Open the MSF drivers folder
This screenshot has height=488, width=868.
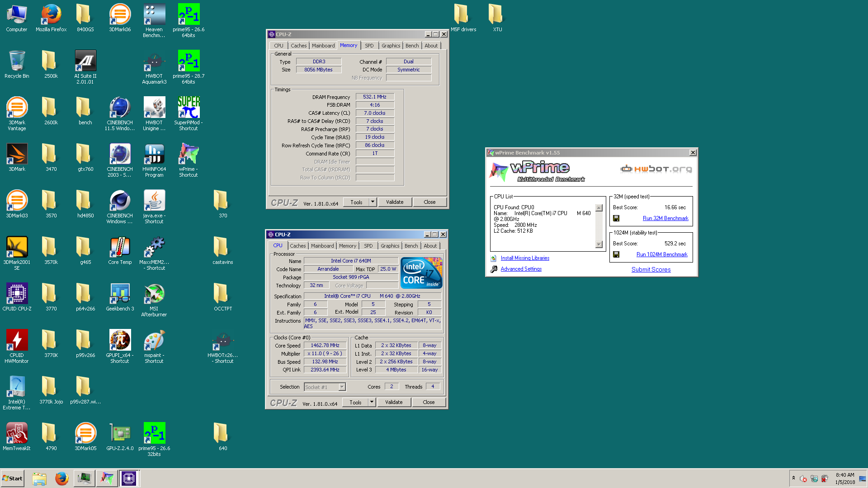(463, 19)
